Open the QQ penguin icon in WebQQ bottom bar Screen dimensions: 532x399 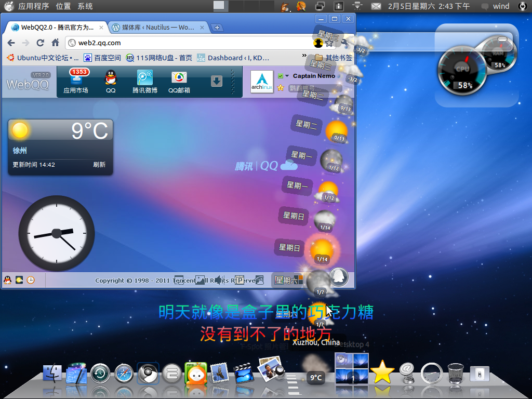click(7, 280)
